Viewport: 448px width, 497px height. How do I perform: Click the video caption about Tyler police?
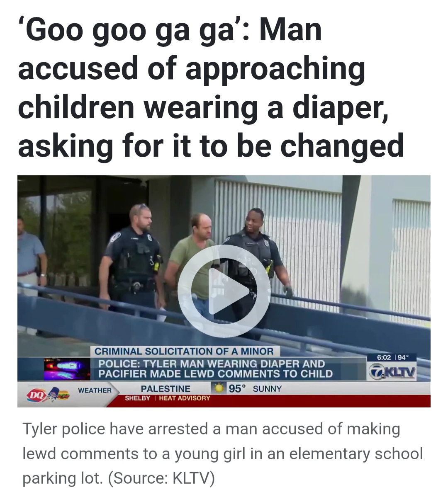point(222,453)
